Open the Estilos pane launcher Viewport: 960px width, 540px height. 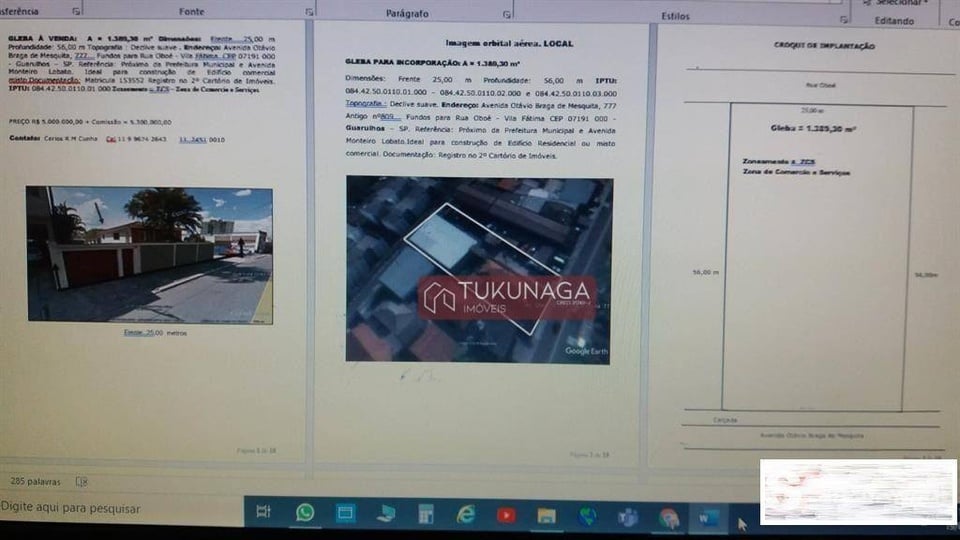tap(844, 19)
